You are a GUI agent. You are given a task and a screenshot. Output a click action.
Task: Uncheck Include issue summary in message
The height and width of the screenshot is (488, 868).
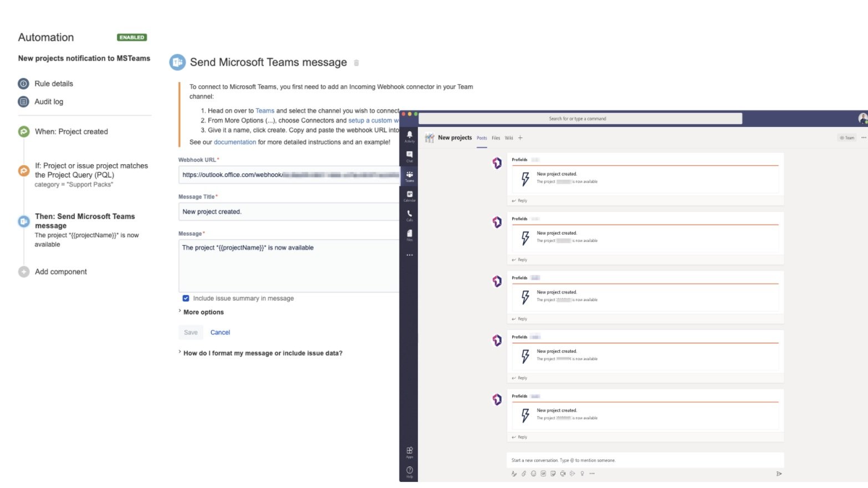pos(186,298)
